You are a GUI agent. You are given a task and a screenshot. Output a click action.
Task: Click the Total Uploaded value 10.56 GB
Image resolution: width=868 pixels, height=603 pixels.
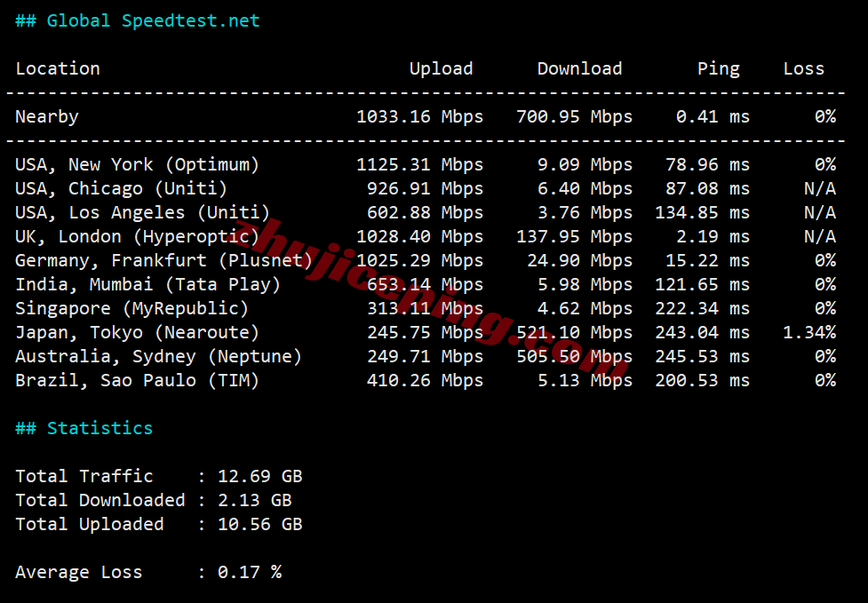pos(258,524)
